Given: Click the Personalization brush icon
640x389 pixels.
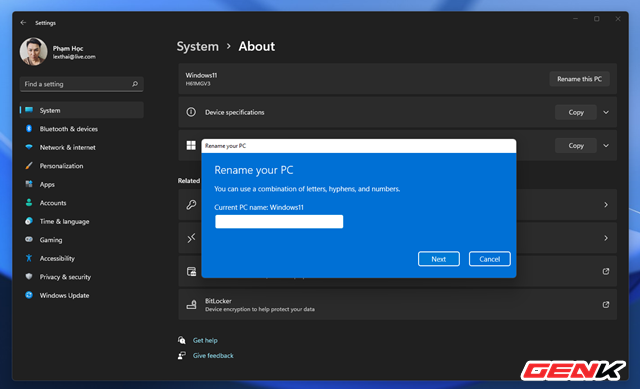Looking at the screenshot, I should point(29,166).
